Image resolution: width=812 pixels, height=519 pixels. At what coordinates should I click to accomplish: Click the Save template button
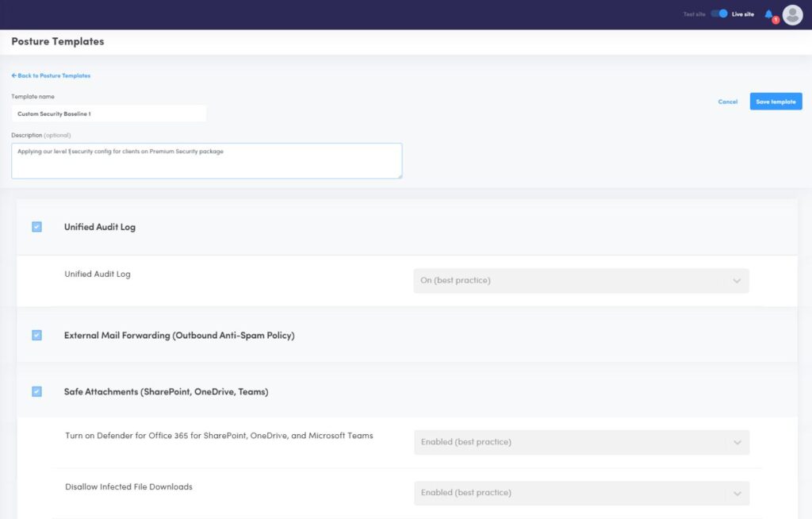pyautogui.click(x=776, y=101)
